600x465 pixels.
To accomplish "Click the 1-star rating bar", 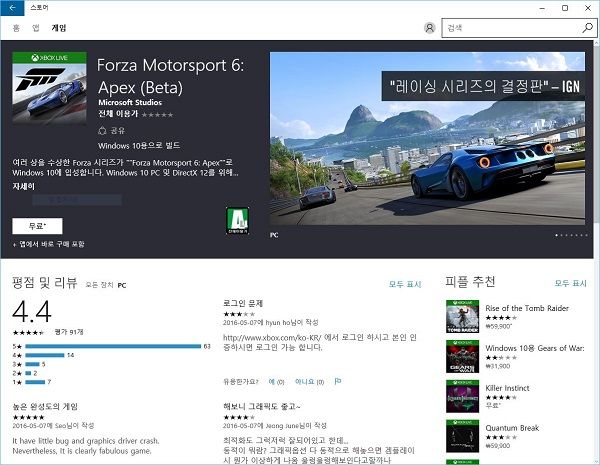I will pos(35,382).
